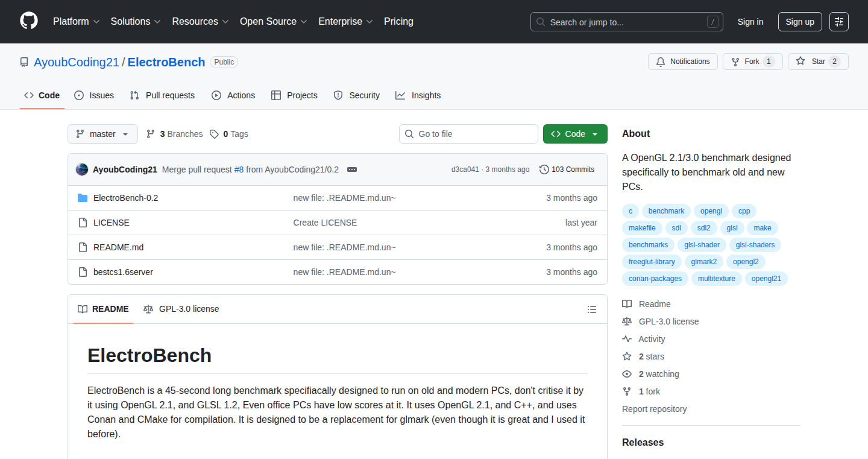Open the Enterprise dropdown menu
The image size is (868, 459).
(345, 22)
